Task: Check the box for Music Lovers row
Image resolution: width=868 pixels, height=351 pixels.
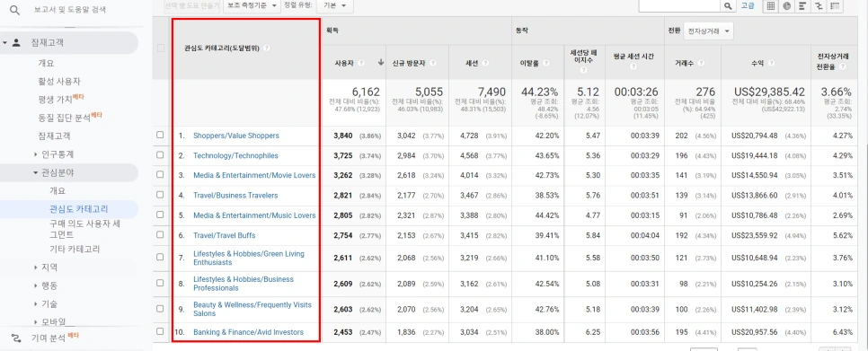Action: click(x=160, y=215)
